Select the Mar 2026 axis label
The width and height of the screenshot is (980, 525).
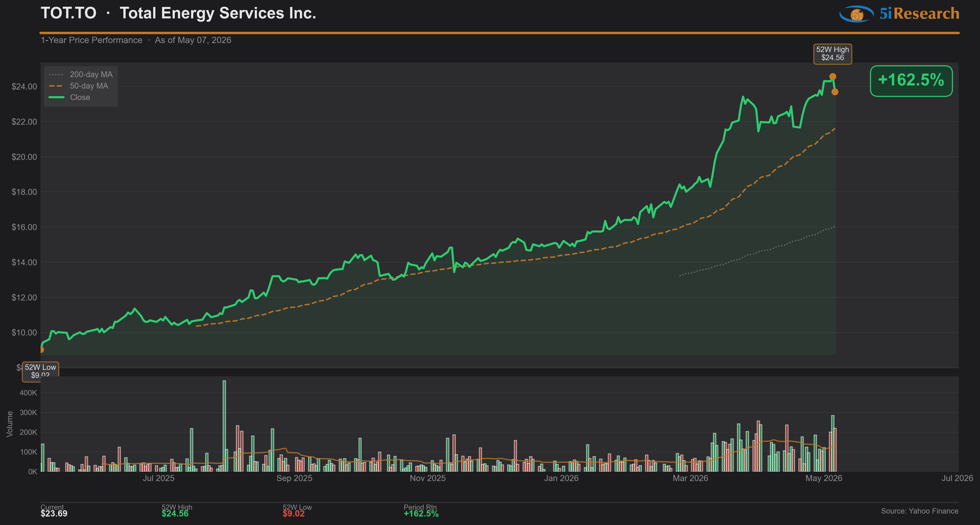tap(690, 478)
